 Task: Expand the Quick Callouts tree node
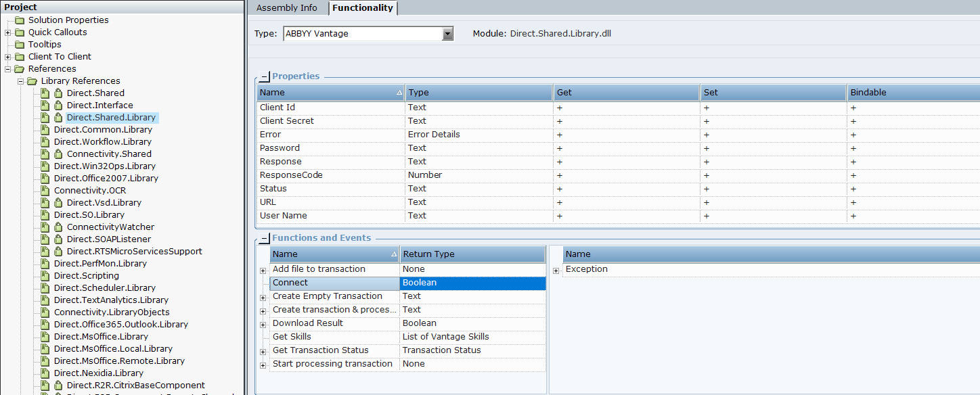coord(8,32)
